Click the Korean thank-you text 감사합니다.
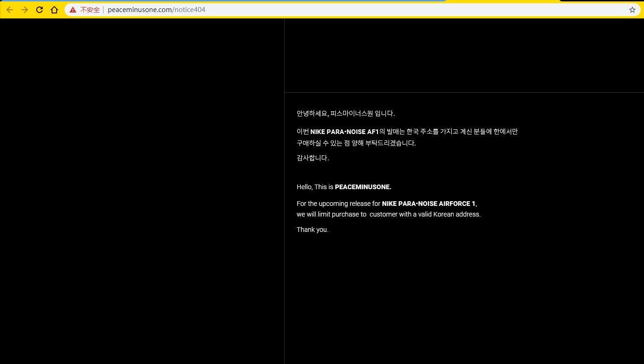 tap(313, 158)
